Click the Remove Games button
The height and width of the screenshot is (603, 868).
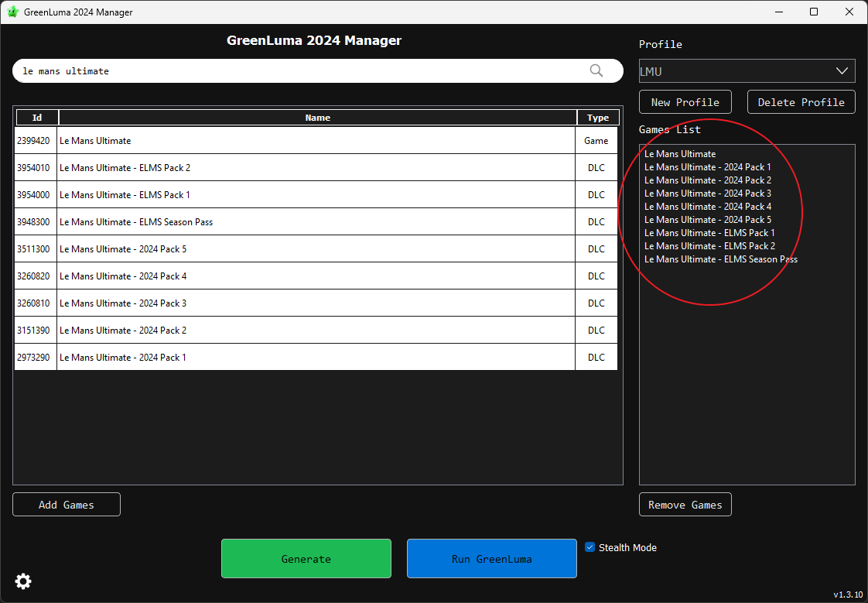pos(685,505)
